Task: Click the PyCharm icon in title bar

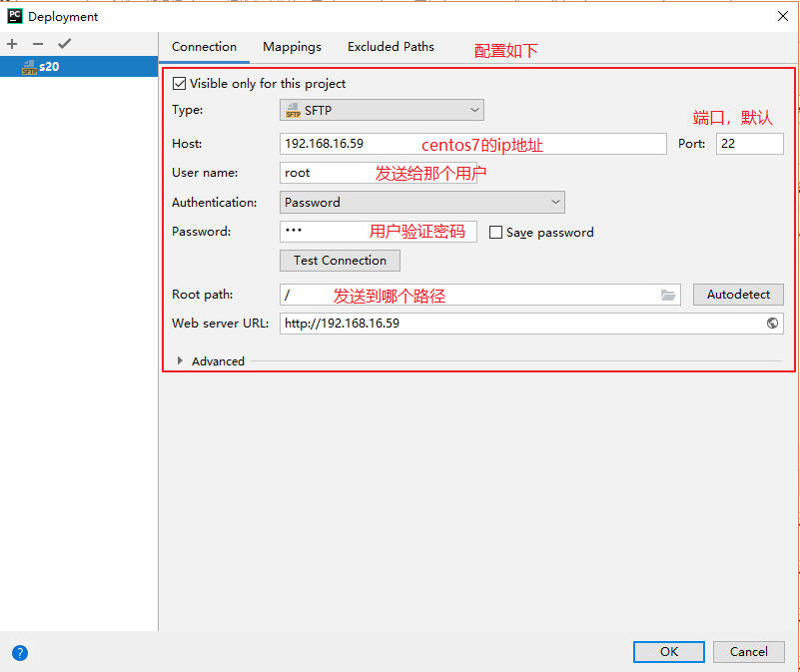Action: click(14, 16)
